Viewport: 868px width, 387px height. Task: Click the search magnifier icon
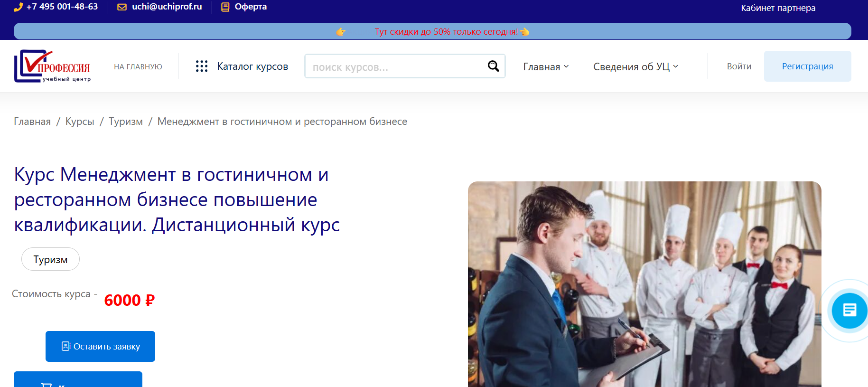(494, 66)
